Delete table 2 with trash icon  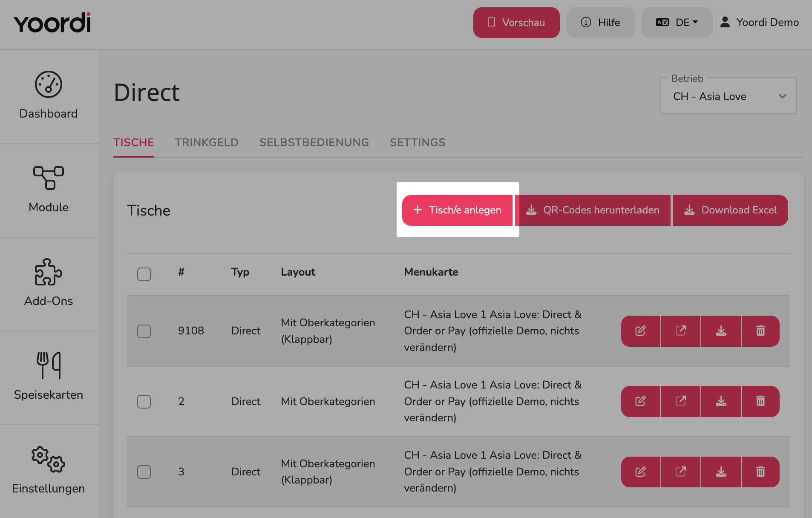760,401
